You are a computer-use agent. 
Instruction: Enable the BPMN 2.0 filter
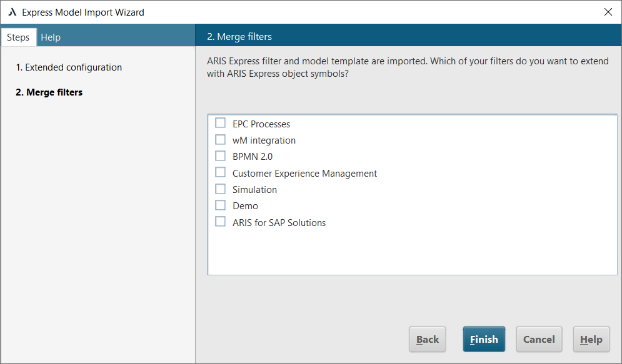tap(220, 155)
